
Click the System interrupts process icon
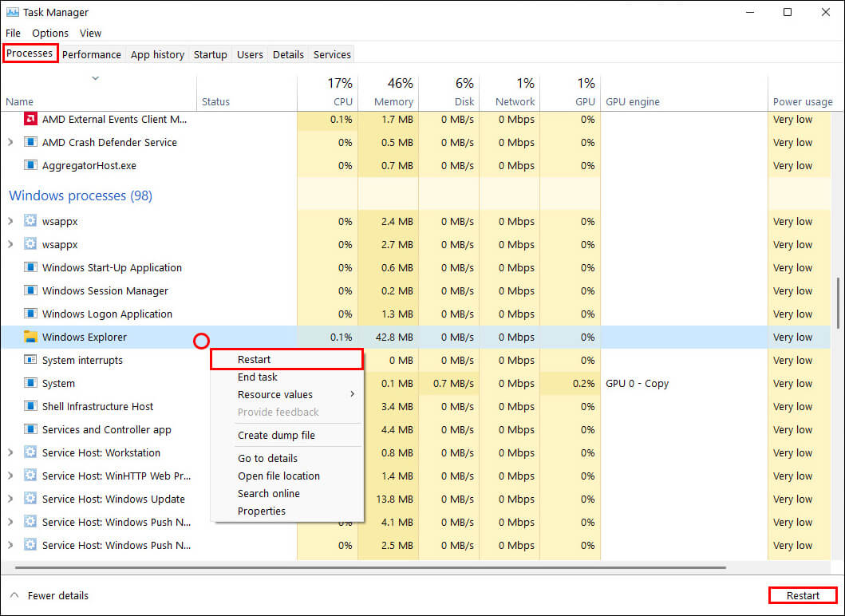(30, 360)
